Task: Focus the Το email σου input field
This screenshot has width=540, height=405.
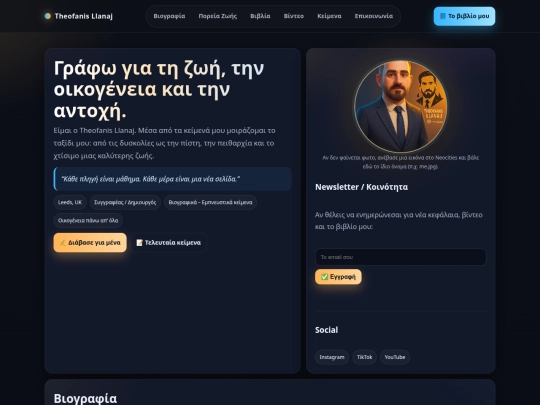Action: [x=401, y=257]
